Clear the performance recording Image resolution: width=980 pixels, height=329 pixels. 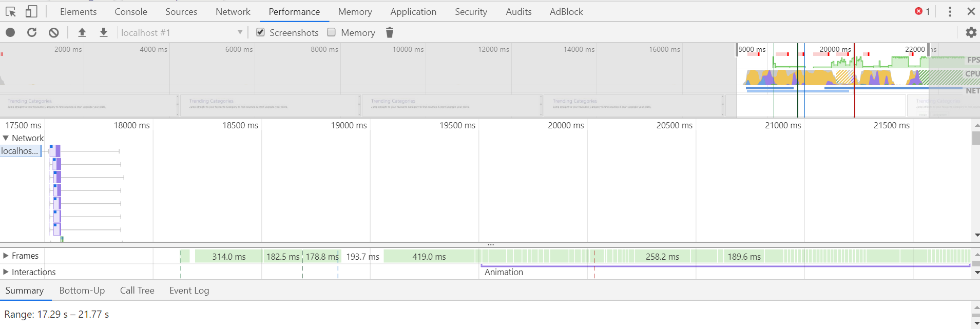(54, 32)
